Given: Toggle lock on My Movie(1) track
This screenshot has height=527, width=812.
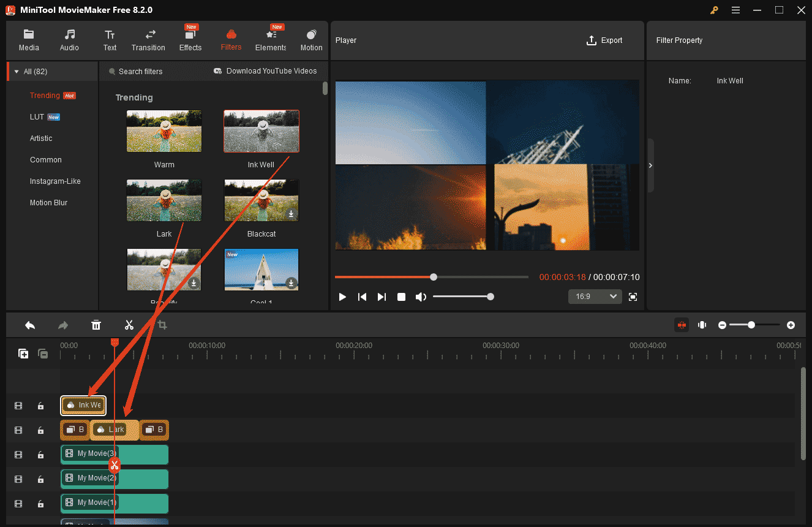Looking at the screenshot, I should tap(40, 504).
